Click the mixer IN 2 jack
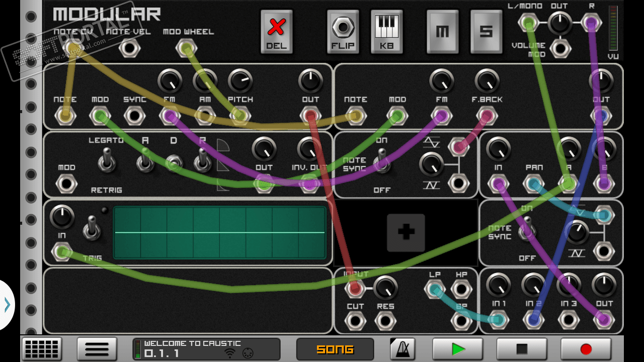This screenshot has height=362, width=644. pyautogui.click(x=533, y=319)
